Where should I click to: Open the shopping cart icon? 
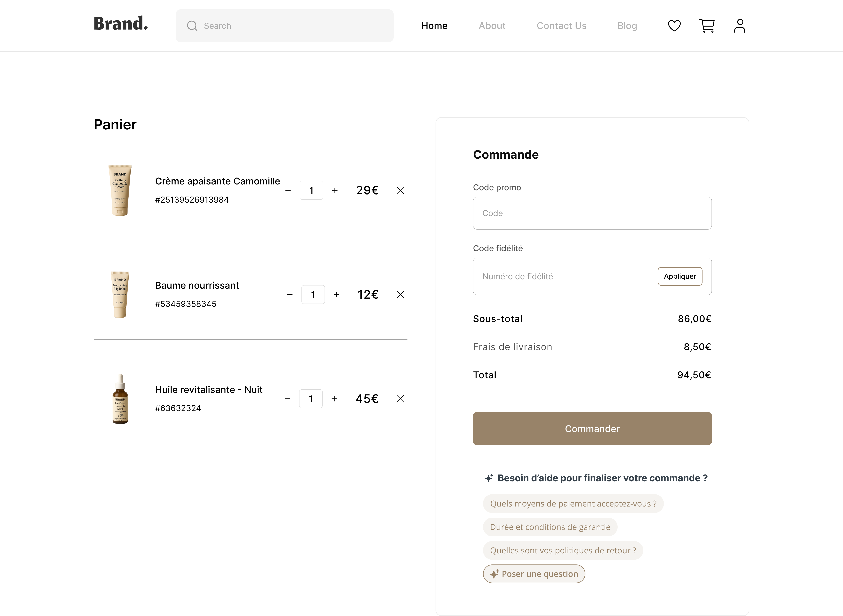tap(707, 26)
